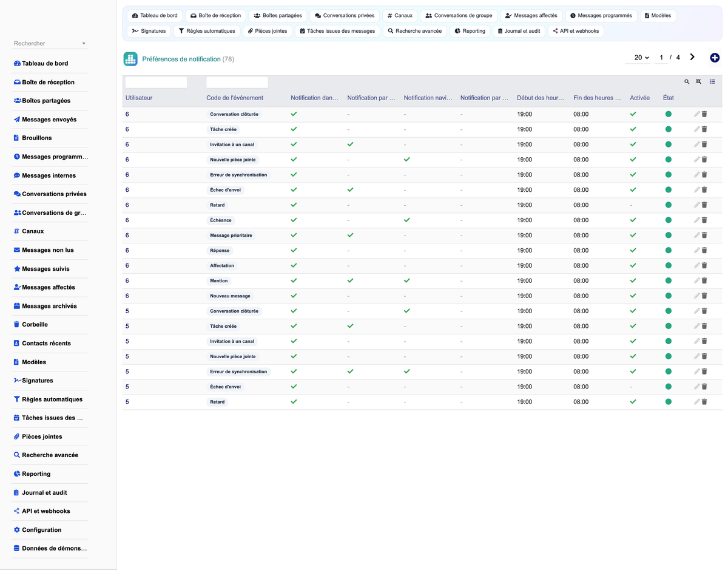
Task: Sort by Code de l'événement column header
Action: coord(235,98)
